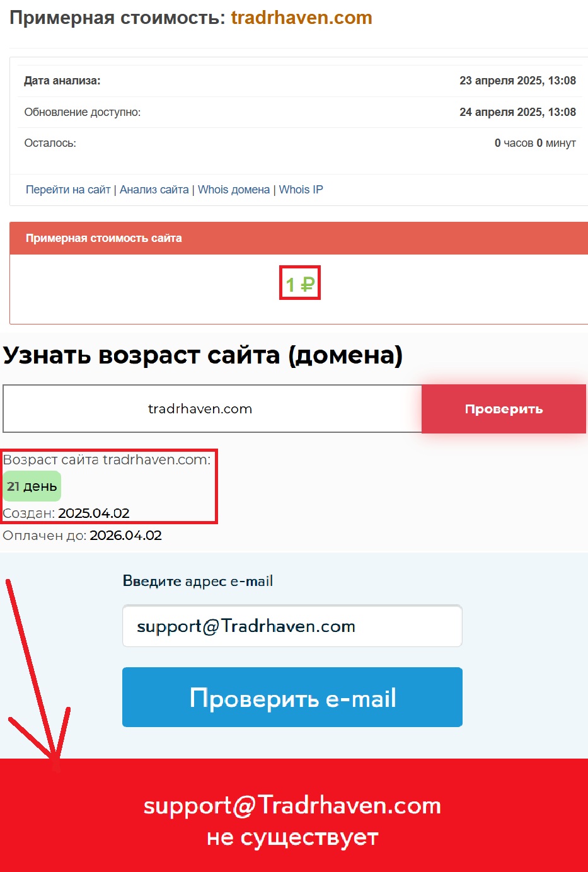Click the red 'Проверить' button

(x=504, y=409)
